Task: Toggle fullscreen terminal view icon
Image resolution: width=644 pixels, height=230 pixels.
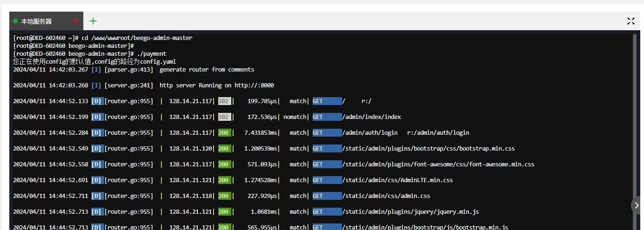Action: [631, 21]
